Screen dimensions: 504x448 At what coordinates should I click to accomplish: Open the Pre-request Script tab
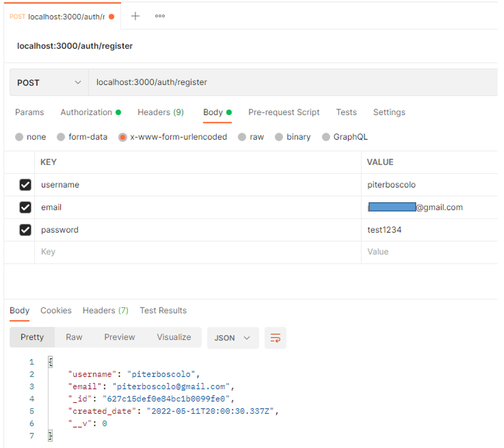[284, 112]
